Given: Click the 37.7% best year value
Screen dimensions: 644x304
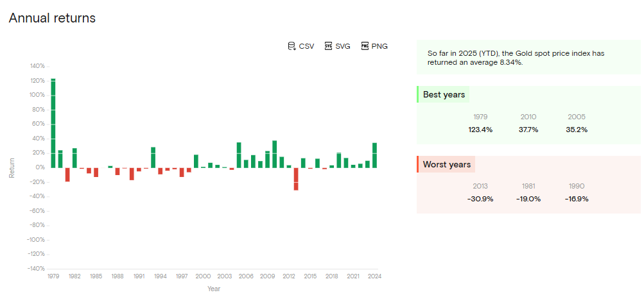Looking at the screenshot, I should pos(528,130).
